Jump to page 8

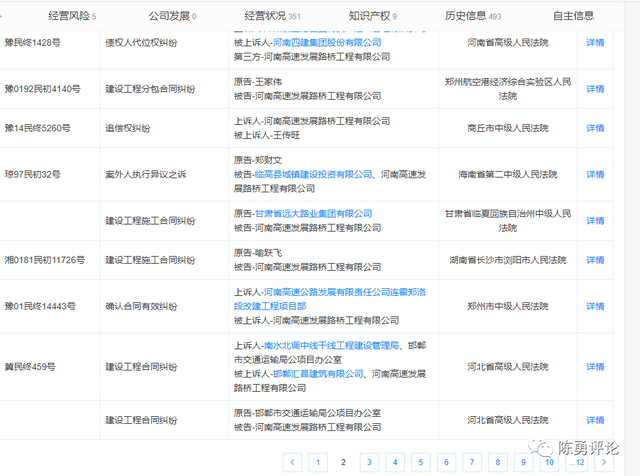click(498, 462)
